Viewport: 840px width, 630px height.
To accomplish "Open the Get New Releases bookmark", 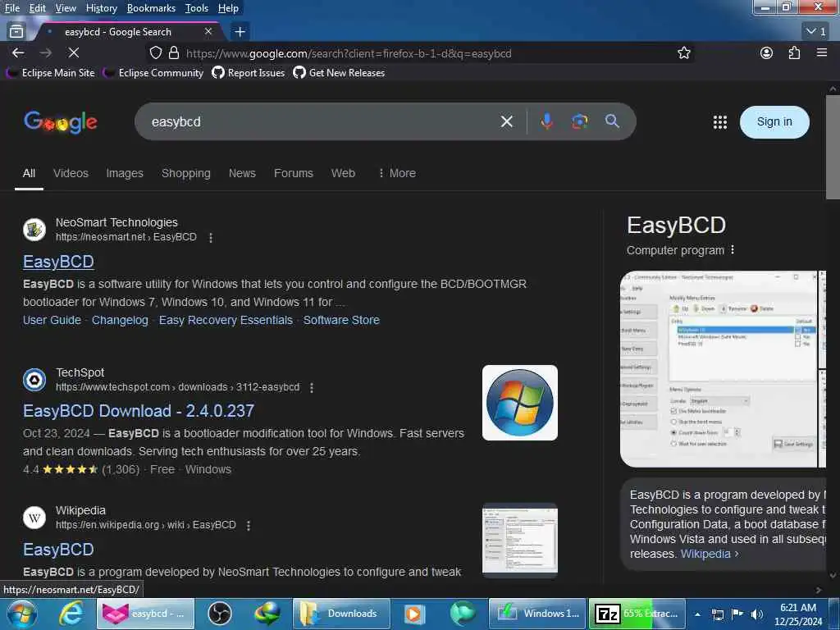I will (339, 73).
